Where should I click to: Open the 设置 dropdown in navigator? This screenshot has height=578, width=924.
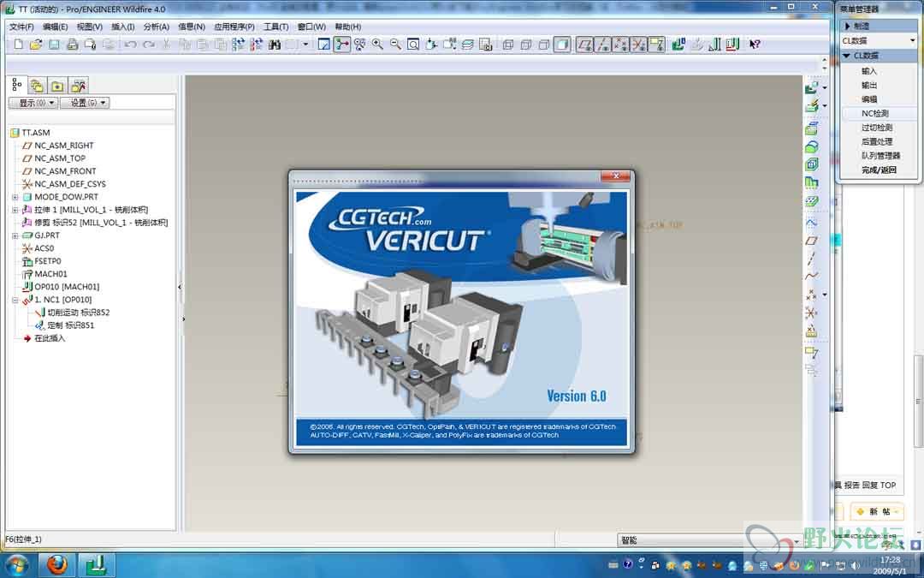click(x=84, y=103)
